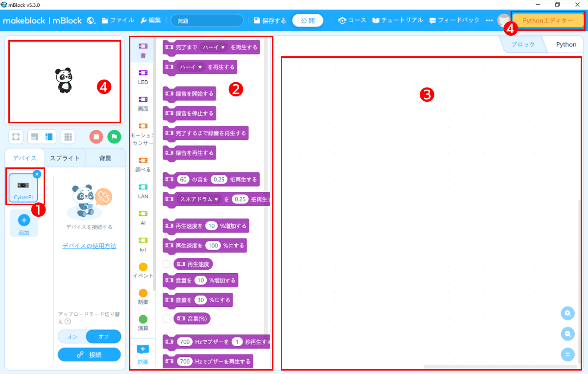This screenshot has height=374, width=588.
Task: Click the 700 Hz field in buzzer seconds block
Action: 185,342
